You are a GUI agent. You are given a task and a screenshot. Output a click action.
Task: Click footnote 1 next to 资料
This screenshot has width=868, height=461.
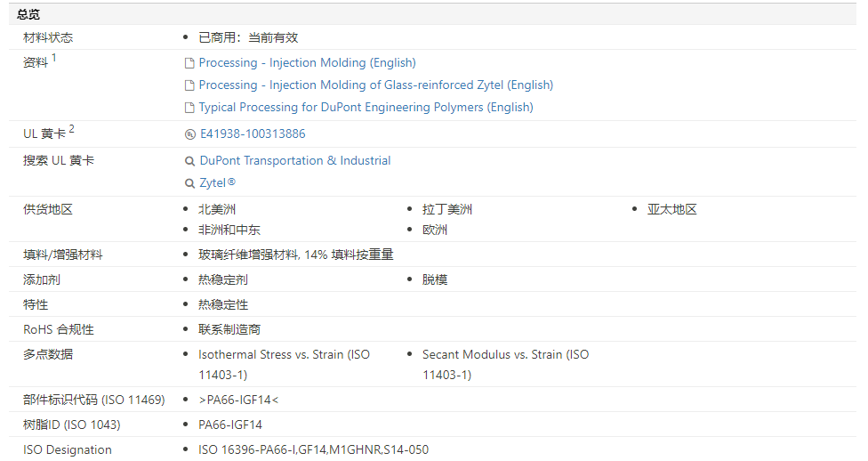click(53, 58)
